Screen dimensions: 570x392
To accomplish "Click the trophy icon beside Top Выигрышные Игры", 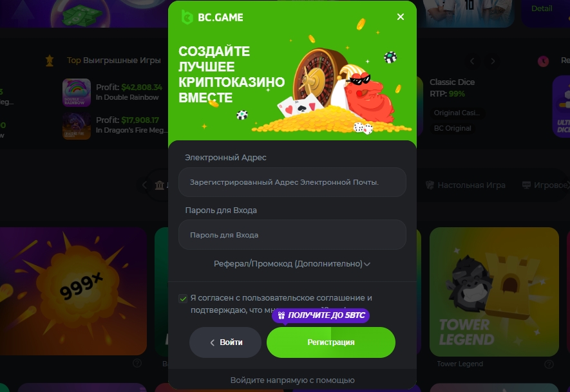I will coord(50,61).
